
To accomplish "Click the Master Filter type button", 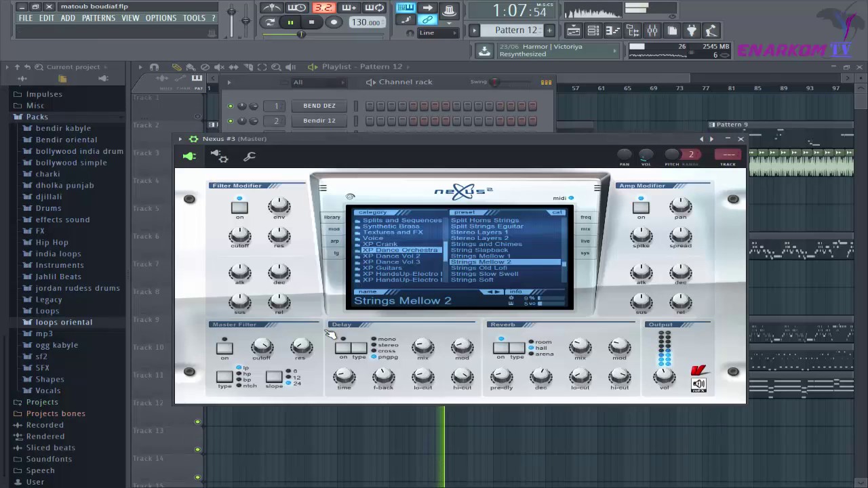I will click(224, 376).
